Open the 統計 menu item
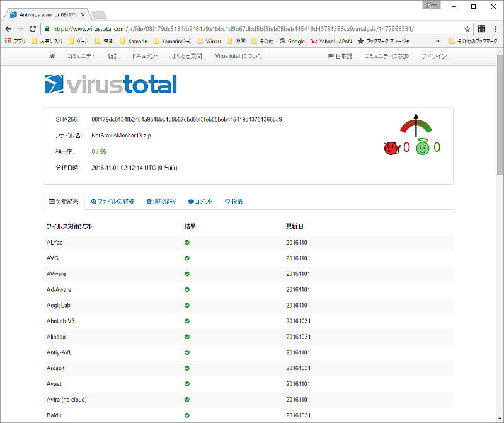This screenshot has width=504, height=423. pyautogui.click(x=113, y=56)
